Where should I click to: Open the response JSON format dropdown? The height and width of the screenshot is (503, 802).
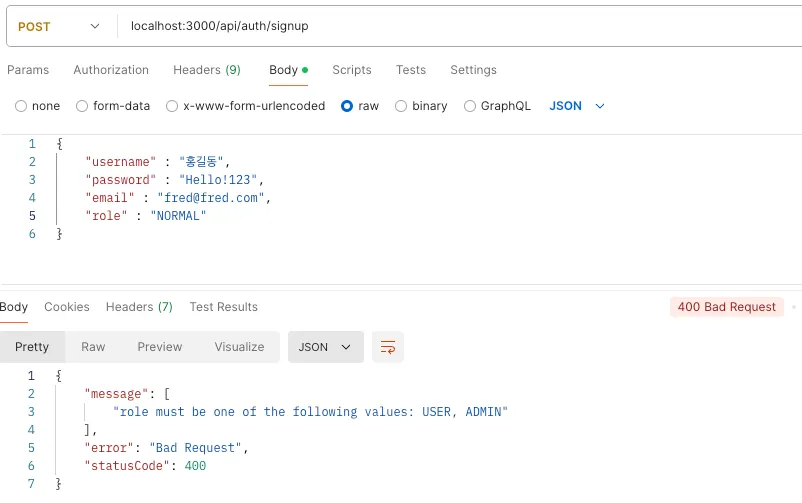[x=326, y=347]
